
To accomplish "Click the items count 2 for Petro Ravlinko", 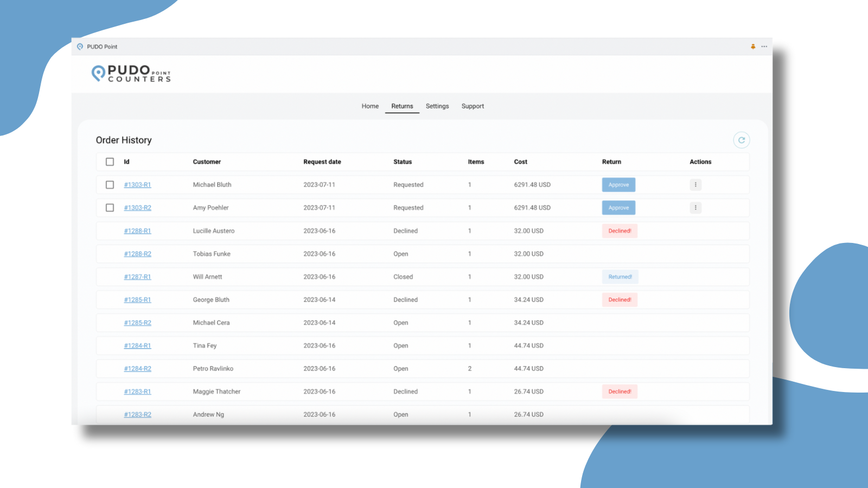I will (470, 369).
